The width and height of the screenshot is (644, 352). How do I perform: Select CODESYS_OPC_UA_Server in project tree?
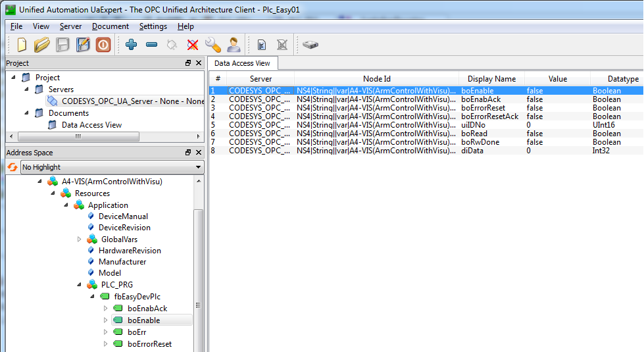(x=126, y=101)
